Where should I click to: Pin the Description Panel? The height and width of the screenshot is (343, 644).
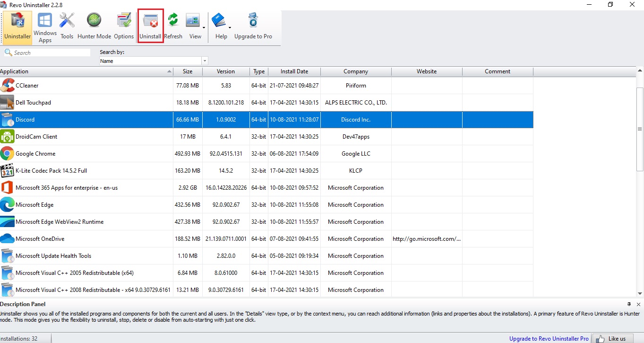[x=629, y=304]
